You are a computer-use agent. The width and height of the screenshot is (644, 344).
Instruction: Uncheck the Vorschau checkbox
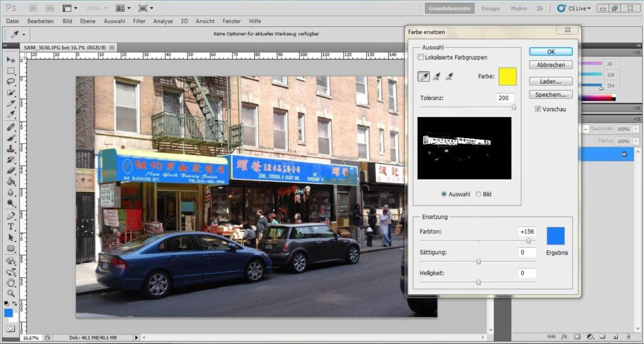click(538, 109)
